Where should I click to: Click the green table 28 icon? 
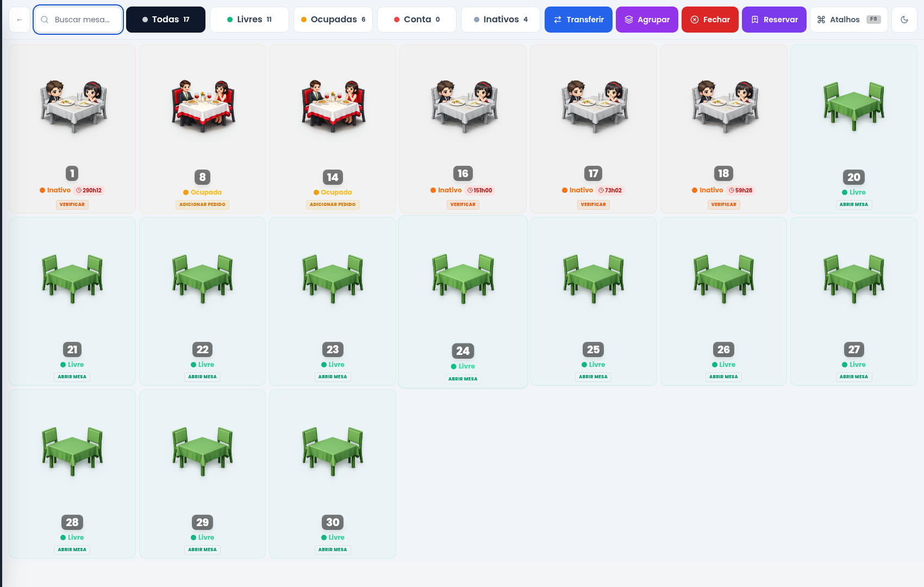click(x=72, y=452)
